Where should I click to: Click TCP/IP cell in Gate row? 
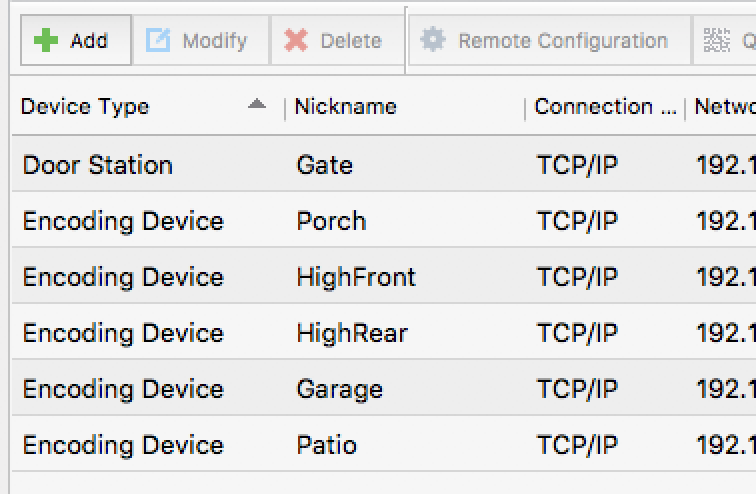[x=577, y=165]
